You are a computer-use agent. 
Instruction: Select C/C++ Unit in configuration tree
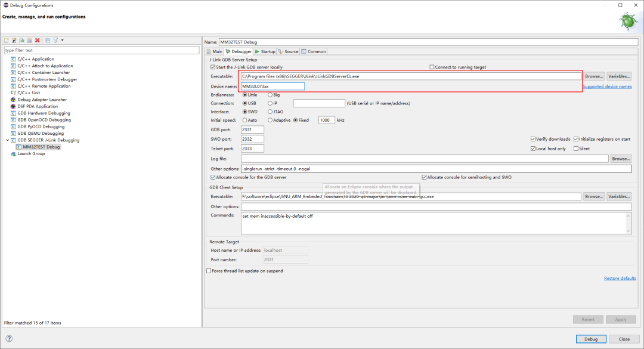click(x=29, y=93)
